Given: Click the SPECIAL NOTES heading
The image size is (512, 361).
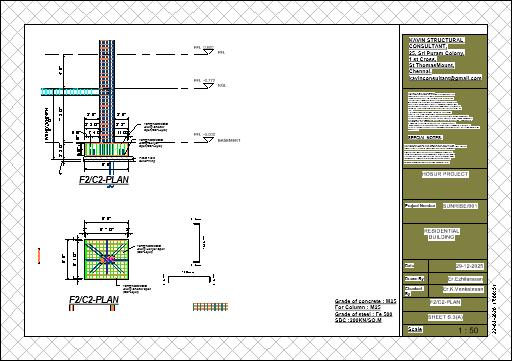Looking at the screenshot, I should [x=425, y=137].
